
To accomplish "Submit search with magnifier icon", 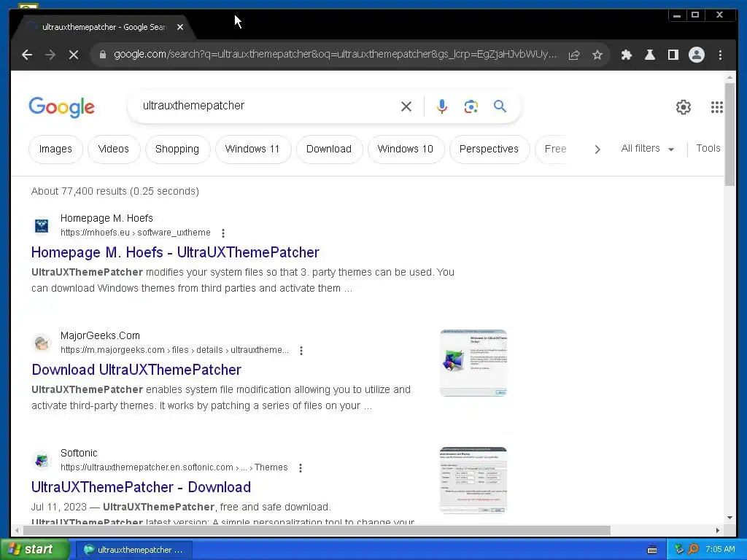I will click(x=500, y=106).
